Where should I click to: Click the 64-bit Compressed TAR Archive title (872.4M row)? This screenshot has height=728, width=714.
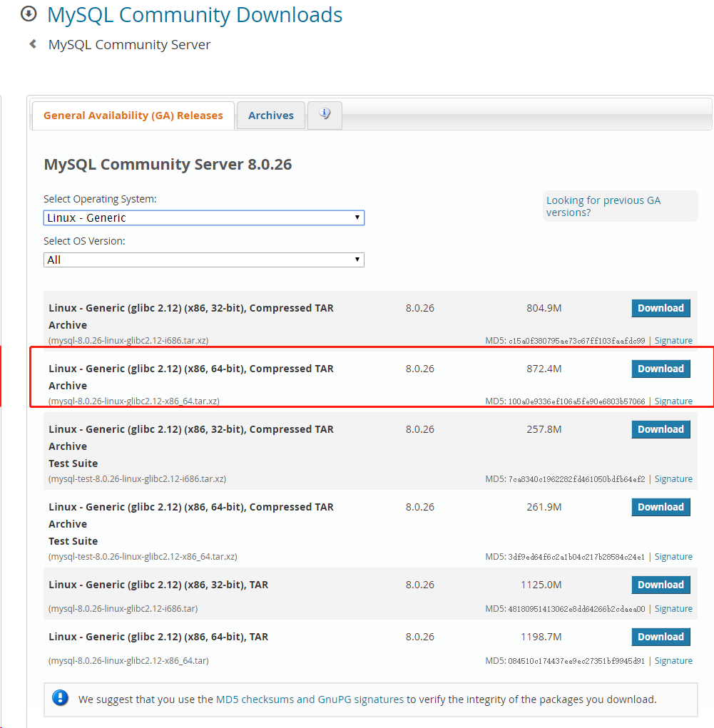pyautogui.click(x=191, y=377)
